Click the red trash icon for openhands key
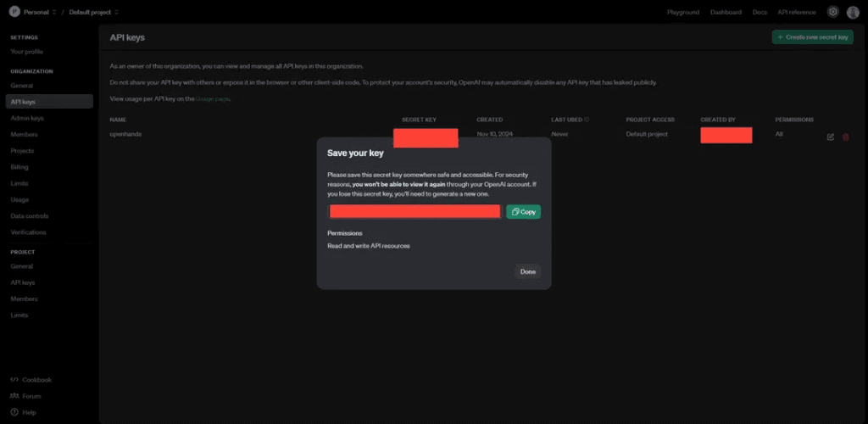This screenshot has height=424, width=868. (x=845, y=137)
